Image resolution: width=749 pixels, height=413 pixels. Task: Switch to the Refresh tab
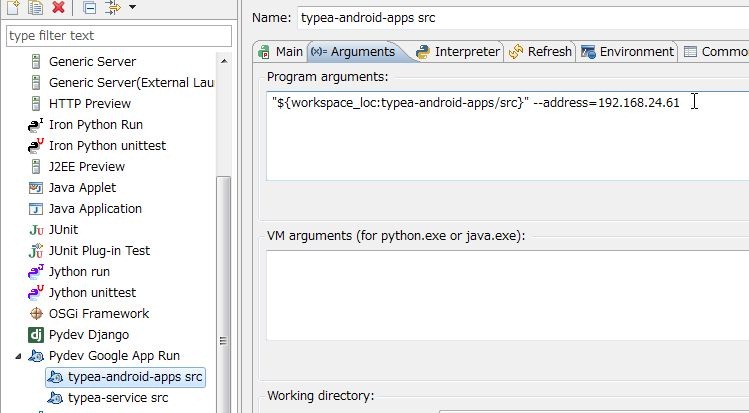pos(541,52)
